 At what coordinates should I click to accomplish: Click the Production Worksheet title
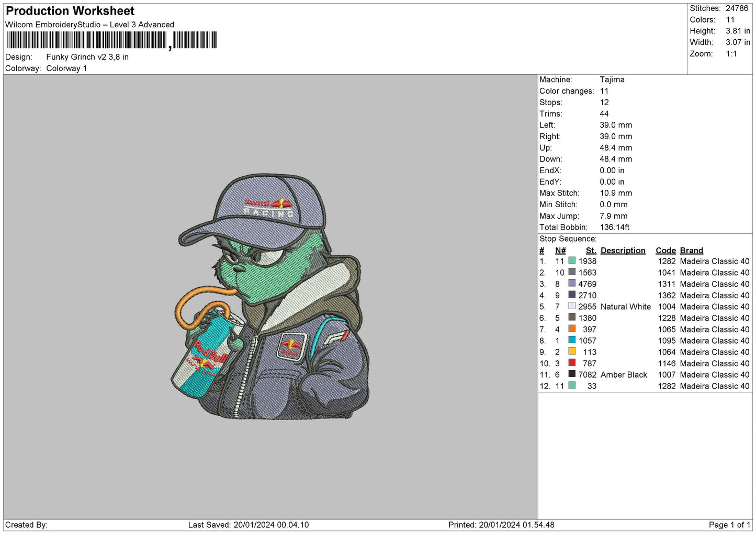click(x=70, y=11)
